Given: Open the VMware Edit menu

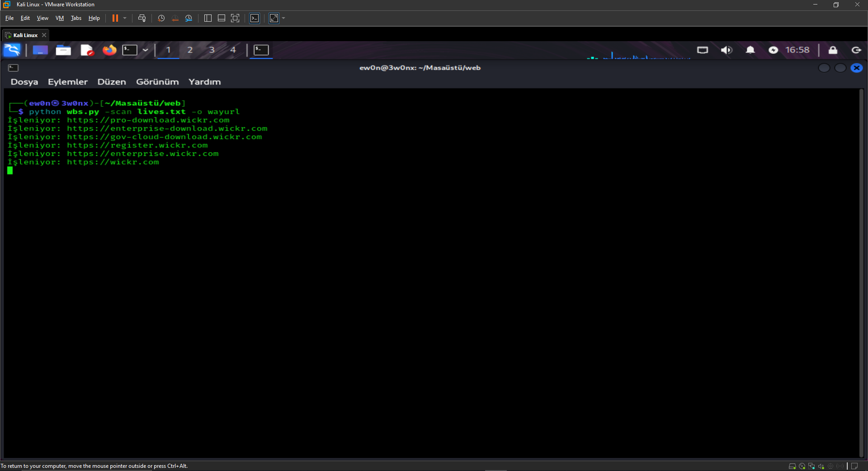Looking at the screenshot, I should [25, 18].
